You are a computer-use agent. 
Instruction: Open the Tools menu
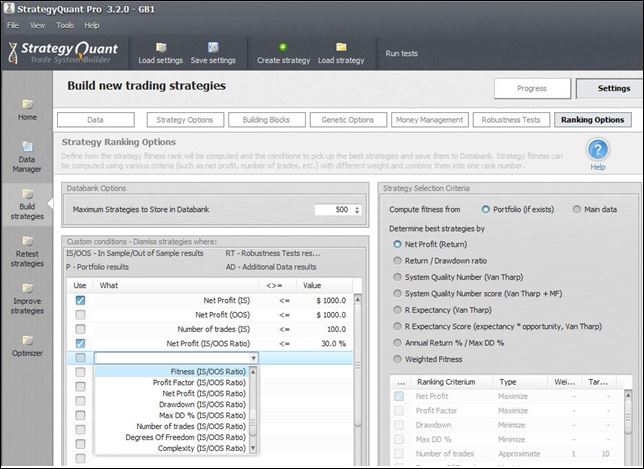click(x=65, y=25)
